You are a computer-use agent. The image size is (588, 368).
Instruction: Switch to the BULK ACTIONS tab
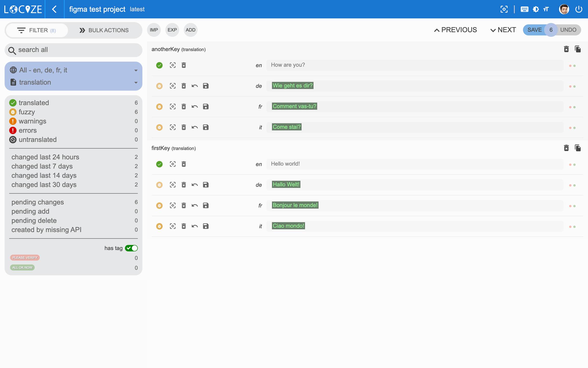click(104, 30)
